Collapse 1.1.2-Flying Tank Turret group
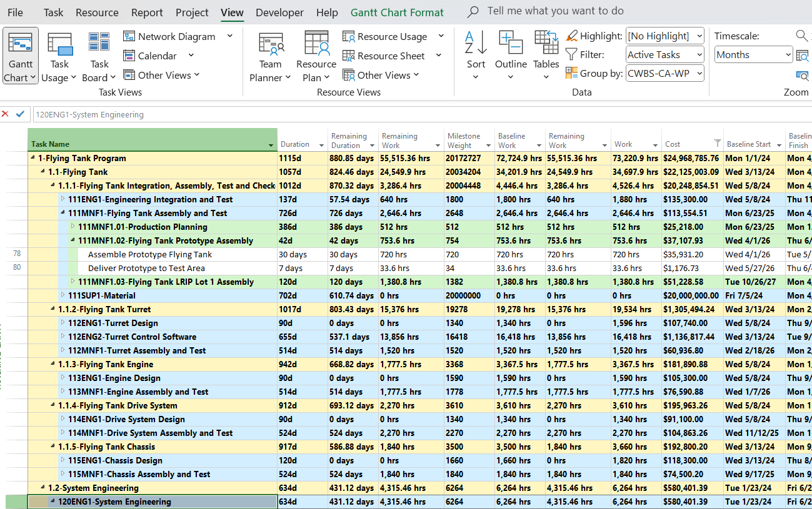 coord(53,309)
